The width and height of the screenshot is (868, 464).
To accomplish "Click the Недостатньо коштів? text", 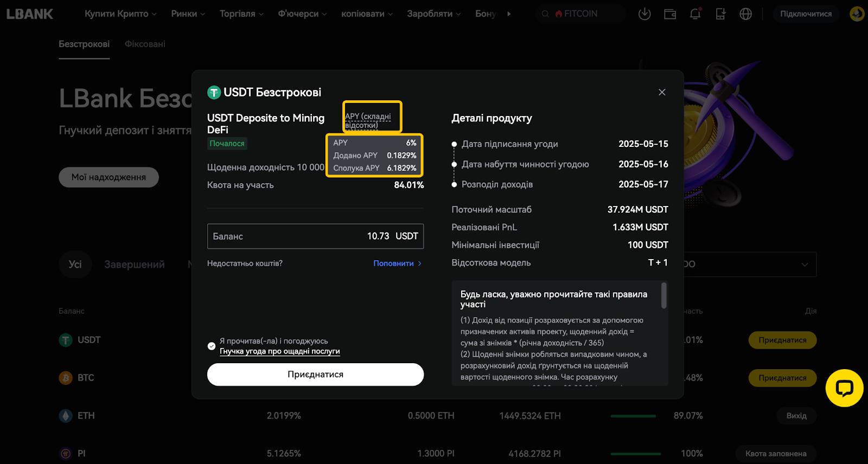I will click(x=245, y=263).
